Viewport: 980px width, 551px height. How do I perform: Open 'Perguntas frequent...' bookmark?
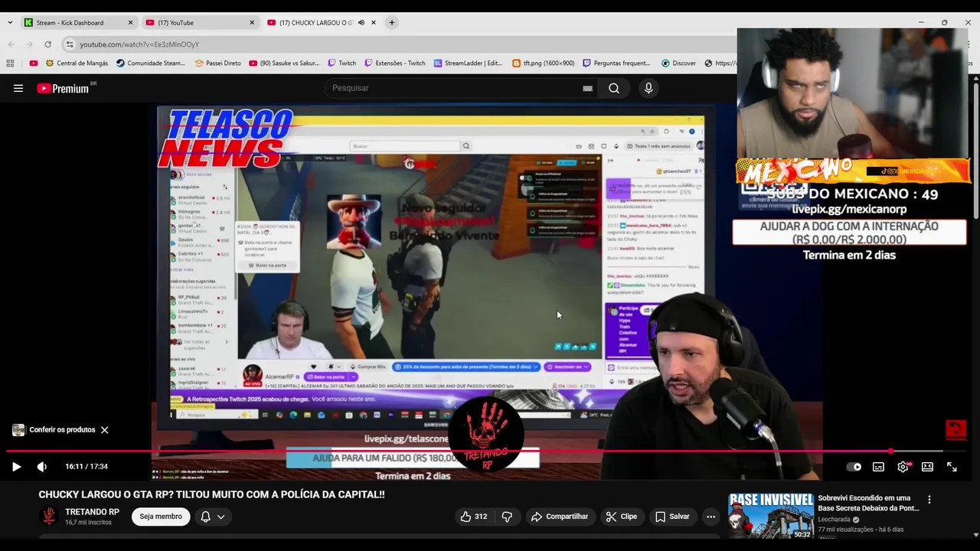point(617,64)
